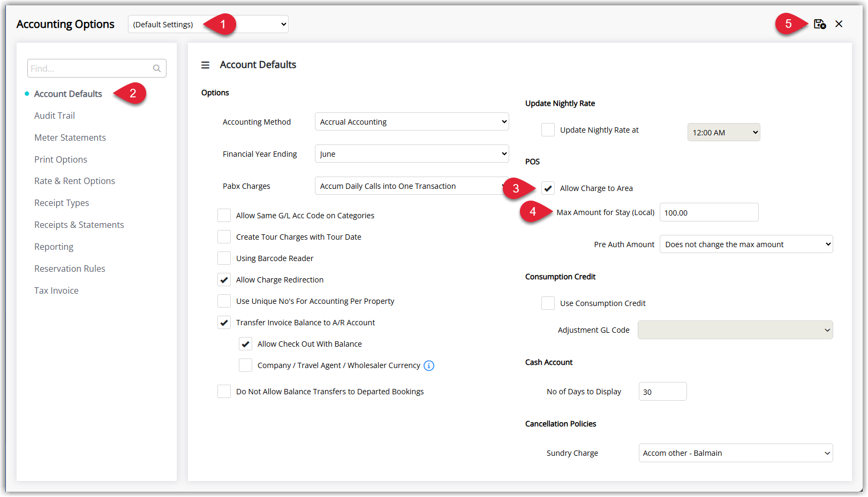Click the Max Amount for Stay field

[x=709, y=212]
